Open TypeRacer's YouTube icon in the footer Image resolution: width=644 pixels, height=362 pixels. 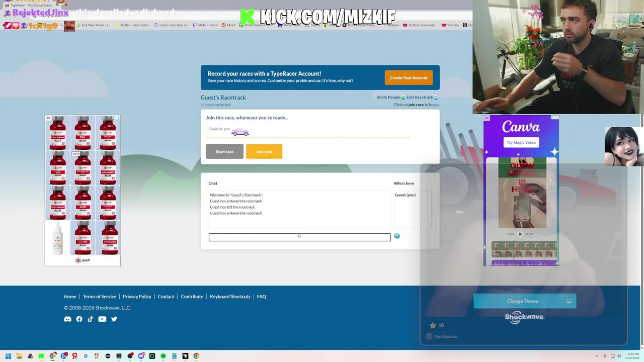[x=102, y=319]
